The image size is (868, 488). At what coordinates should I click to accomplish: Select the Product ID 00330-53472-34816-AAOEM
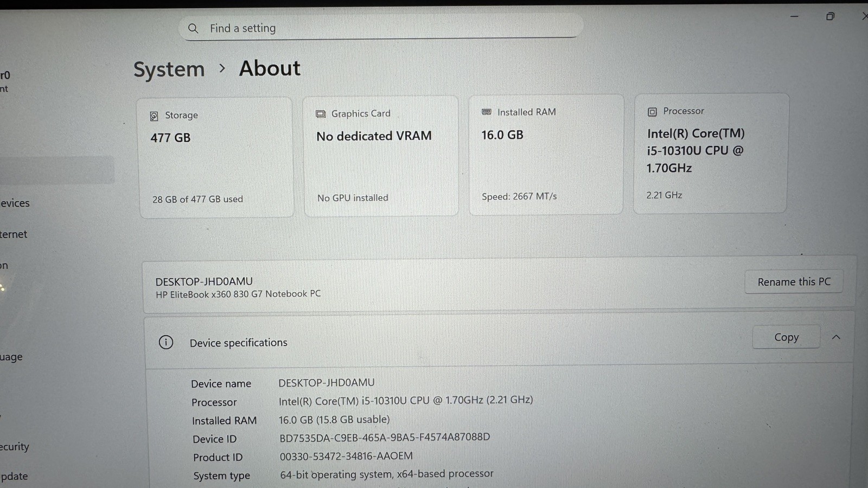click(346, 456)
